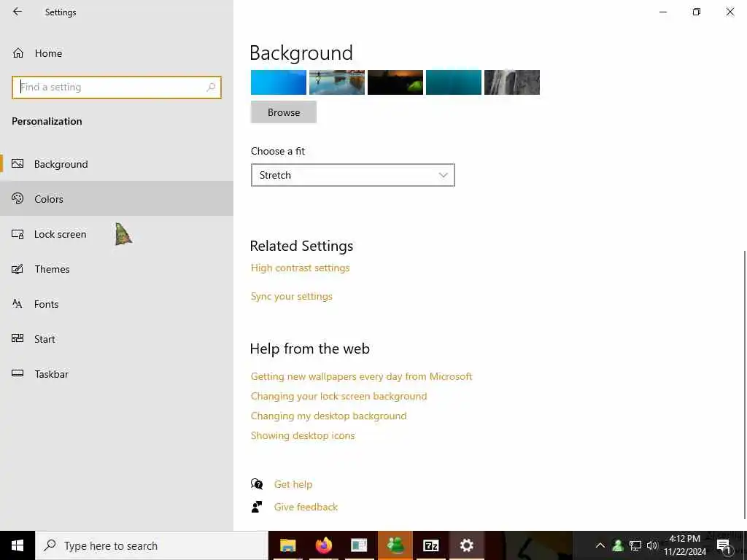The height and width of the screenshot is (560, 747).
Task: Show hidden system tray icons
Action: pyautogui.click(x=600, y=545)
